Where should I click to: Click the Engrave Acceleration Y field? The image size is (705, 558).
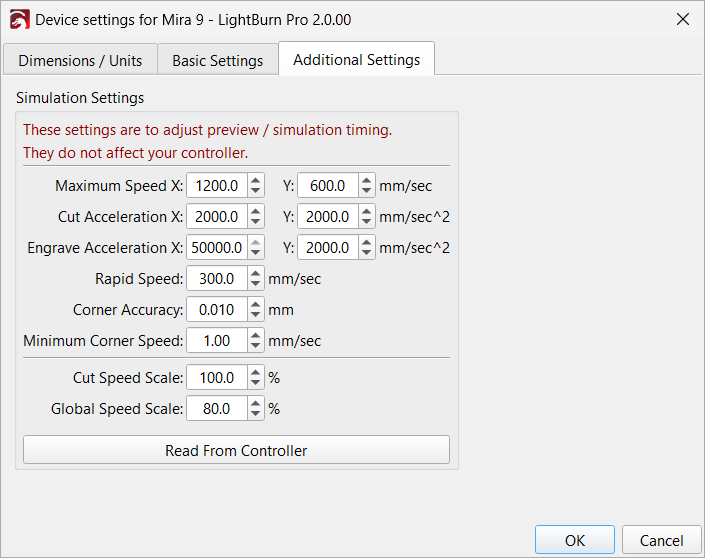click(x=328, y=248)
